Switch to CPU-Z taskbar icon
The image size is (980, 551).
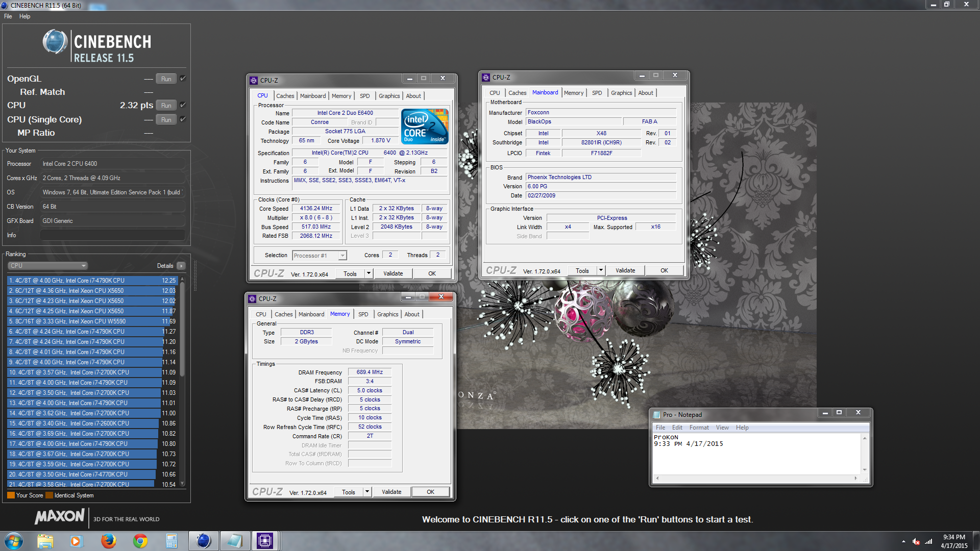(265, 541)
